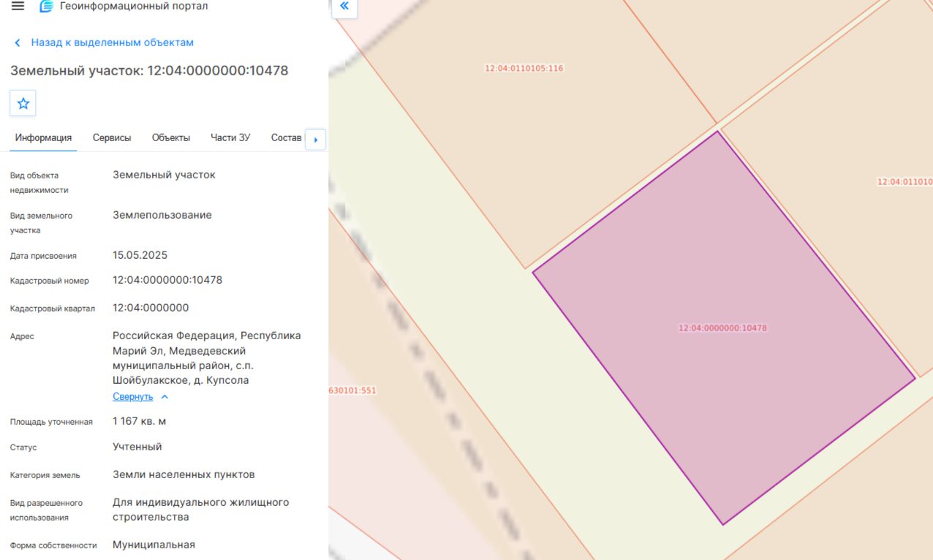Image resolution: width=933 pixels, height=560 pixels.
Task: Switch to the Информация tab
Action: (43, 137)
